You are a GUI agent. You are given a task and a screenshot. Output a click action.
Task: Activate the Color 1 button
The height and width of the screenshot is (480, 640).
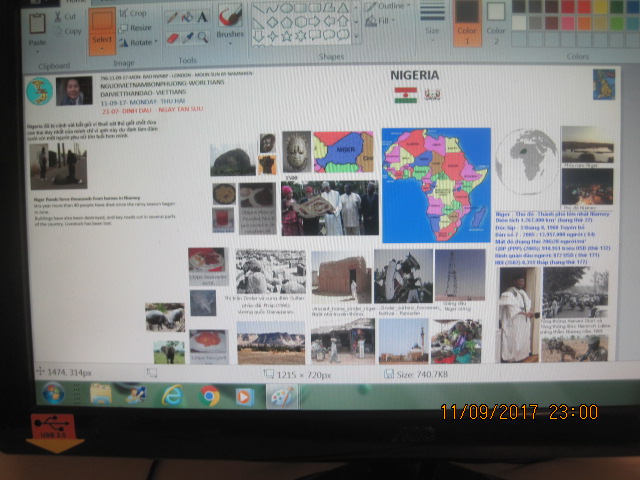coord(467,22)
